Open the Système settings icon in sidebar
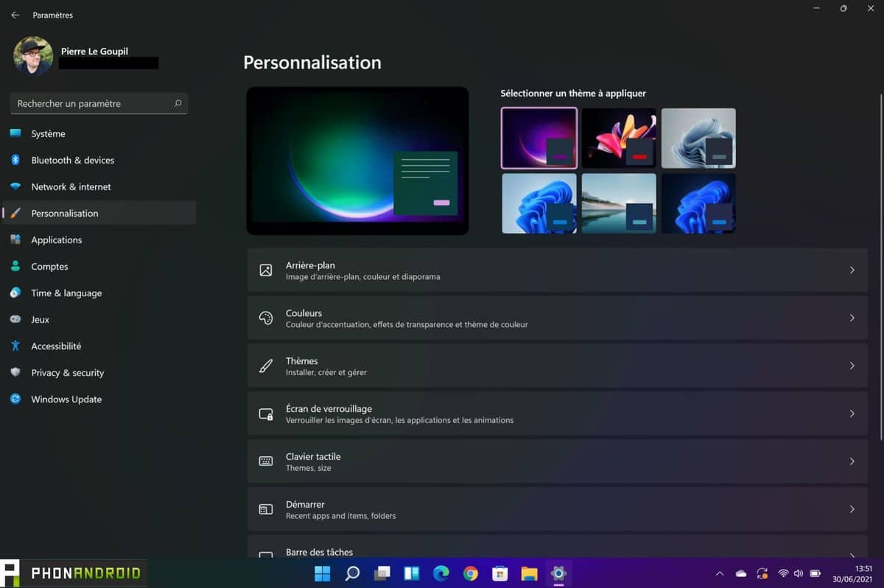This screenshot has height=588, width=884. pos(15,133)
